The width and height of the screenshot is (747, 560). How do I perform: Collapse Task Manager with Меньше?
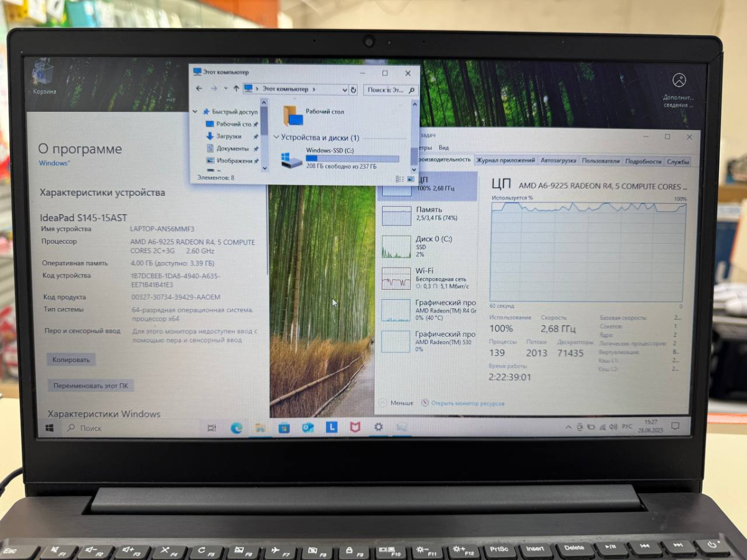(x=396, y=403)
